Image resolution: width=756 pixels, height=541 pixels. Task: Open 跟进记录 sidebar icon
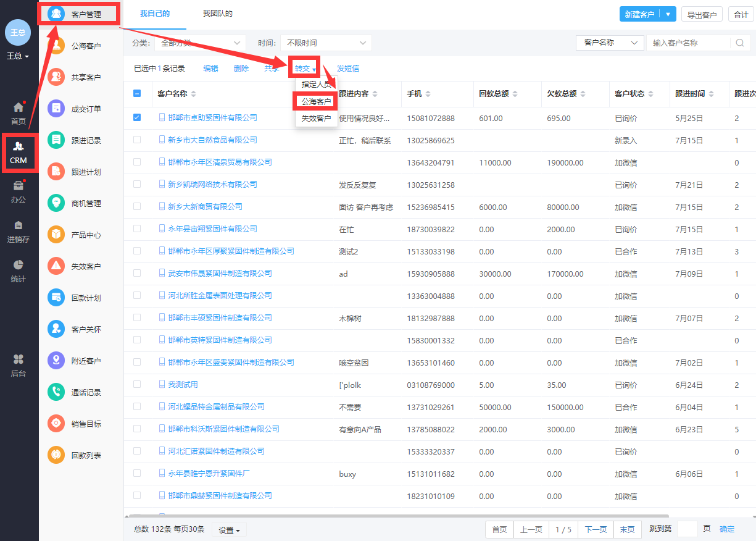click(56, 140)
